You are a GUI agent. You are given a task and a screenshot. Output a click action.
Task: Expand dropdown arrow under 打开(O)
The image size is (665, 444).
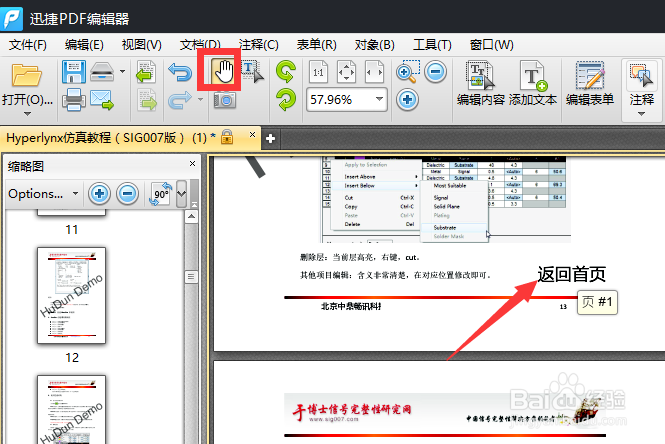(x=27, y=114)
